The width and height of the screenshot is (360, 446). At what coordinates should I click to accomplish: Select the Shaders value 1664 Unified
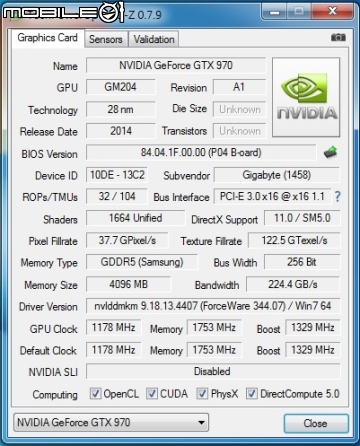pyautogui.click(x=135, y=218)
